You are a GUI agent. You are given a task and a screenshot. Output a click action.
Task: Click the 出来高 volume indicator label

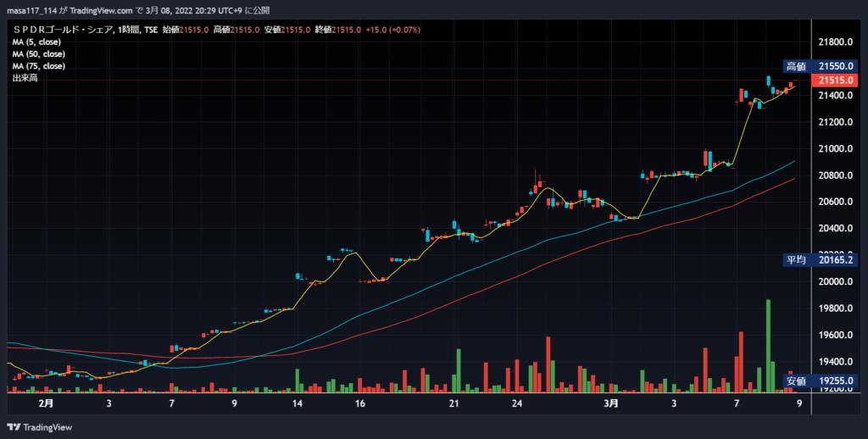tap(25, 79)
